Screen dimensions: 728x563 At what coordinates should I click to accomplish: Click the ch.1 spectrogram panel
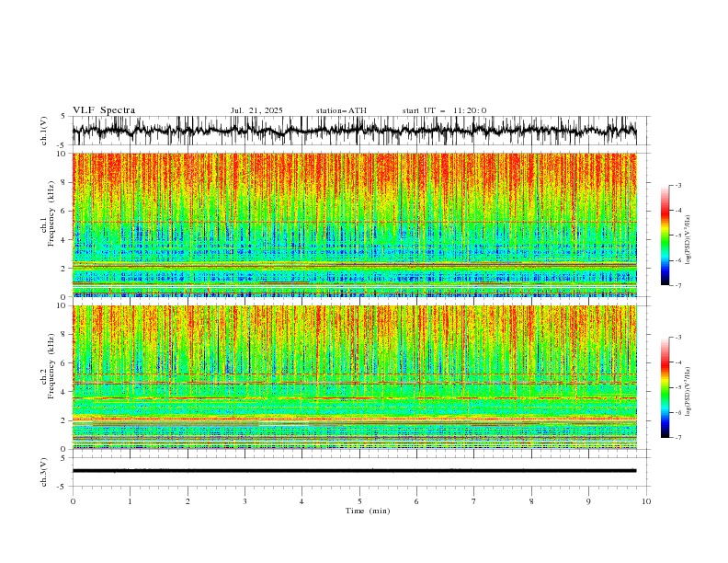tap(355, 224)
